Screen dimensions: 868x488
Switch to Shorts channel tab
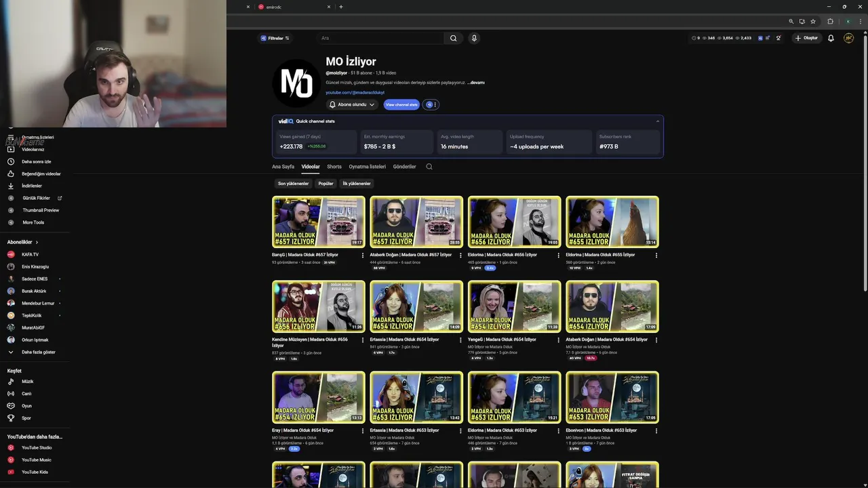coord(334,167)
